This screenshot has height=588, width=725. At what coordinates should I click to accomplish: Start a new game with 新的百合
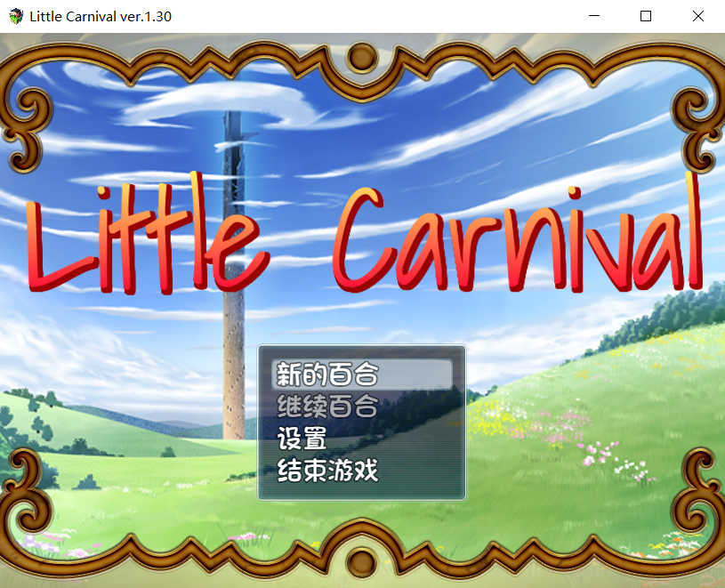(361, 374)
